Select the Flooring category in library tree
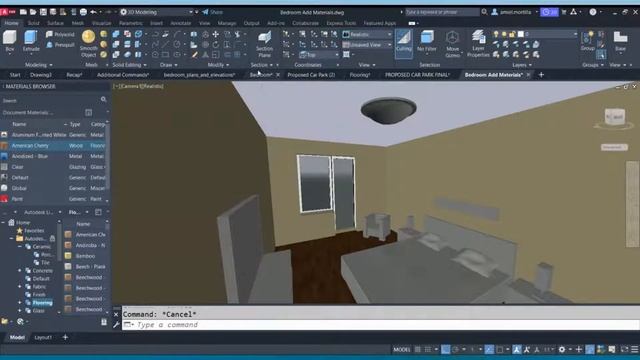Image resolution: width=640 pixels, height=360 pixels. tap(42, 303)
